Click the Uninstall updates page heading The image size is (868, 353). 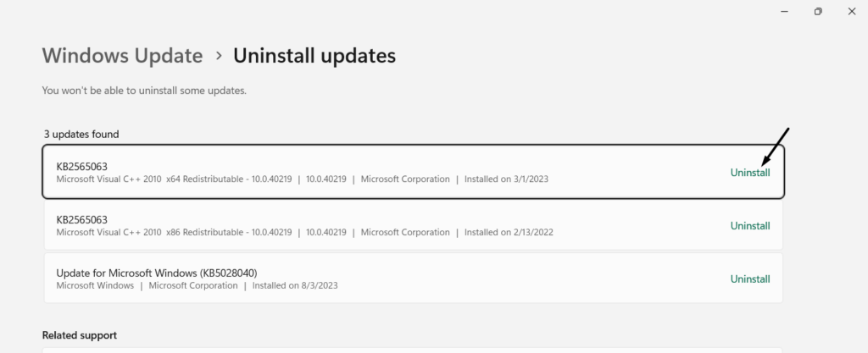[314, 56]
